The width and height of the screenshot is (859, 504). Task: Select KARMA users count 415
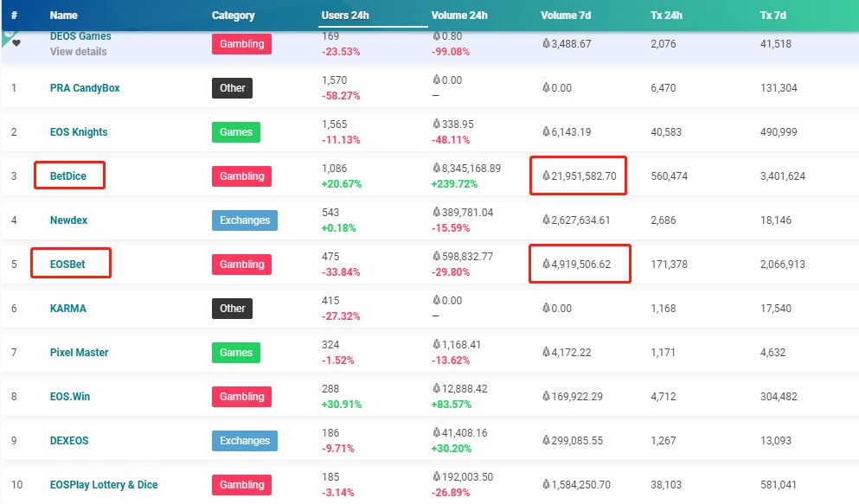[x=330, y=301]
